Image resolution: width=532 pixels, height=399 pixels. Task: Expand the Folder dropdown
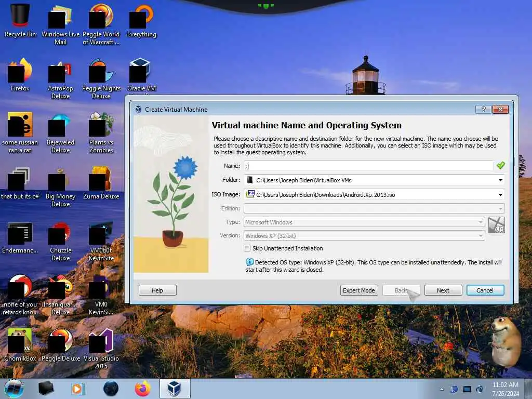(x=500, y=180)
